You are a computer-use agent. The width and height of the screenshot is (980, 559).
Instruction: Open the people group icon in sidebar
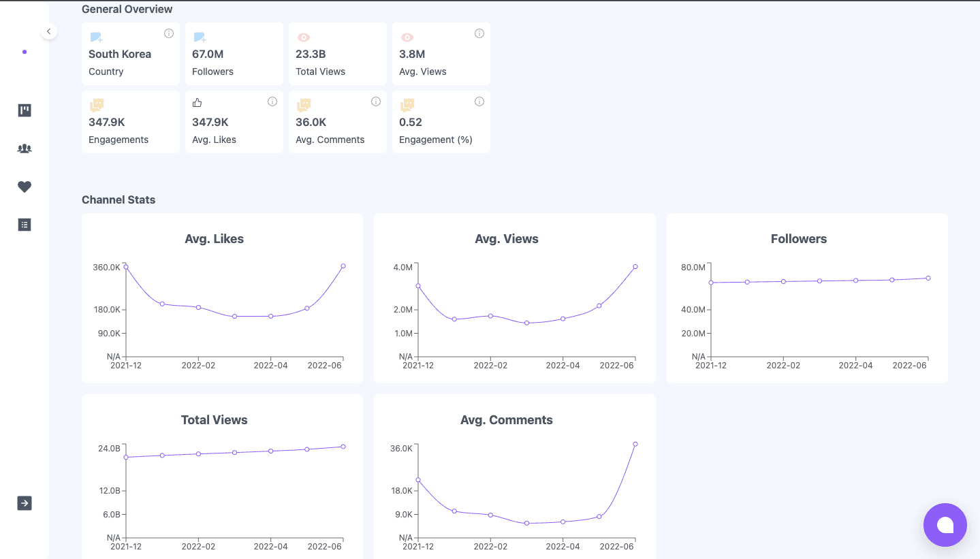tap(25, 148)
